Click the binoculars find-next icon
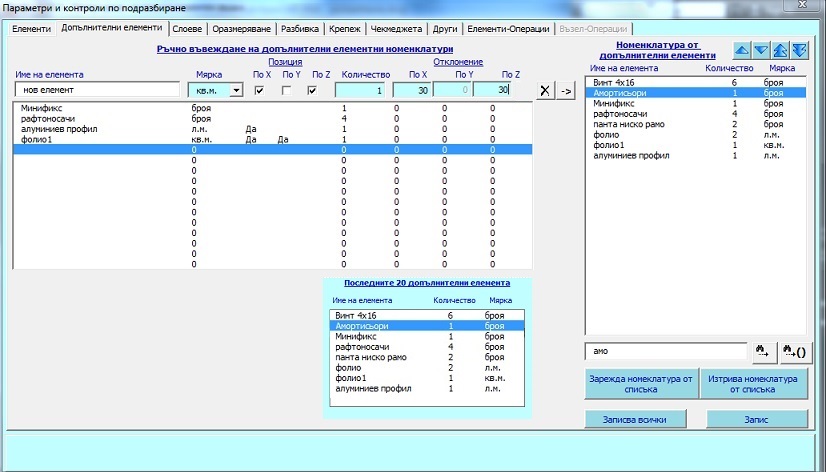This screenshot has height=472, width=826. click(763, 352)
